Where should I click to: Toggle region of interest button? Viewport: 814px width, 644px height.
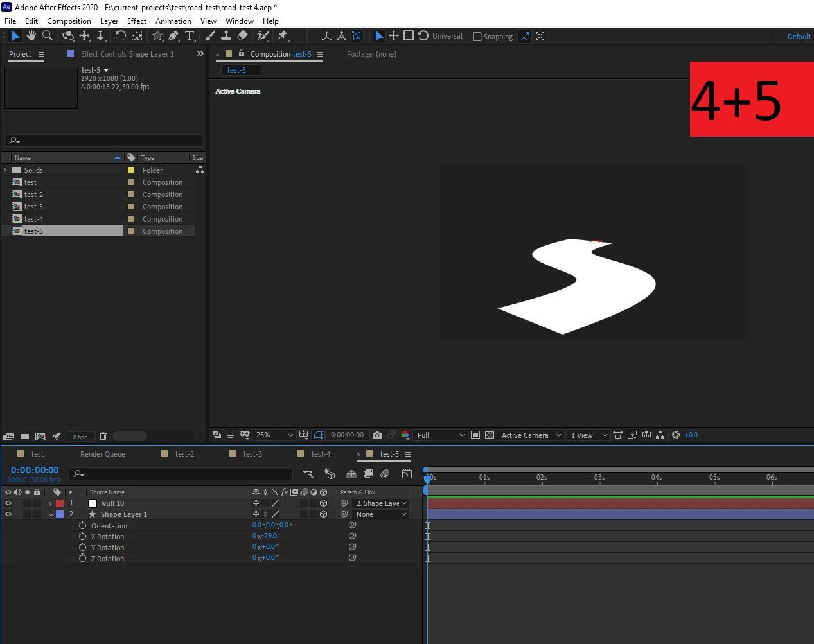click(475, 435)
